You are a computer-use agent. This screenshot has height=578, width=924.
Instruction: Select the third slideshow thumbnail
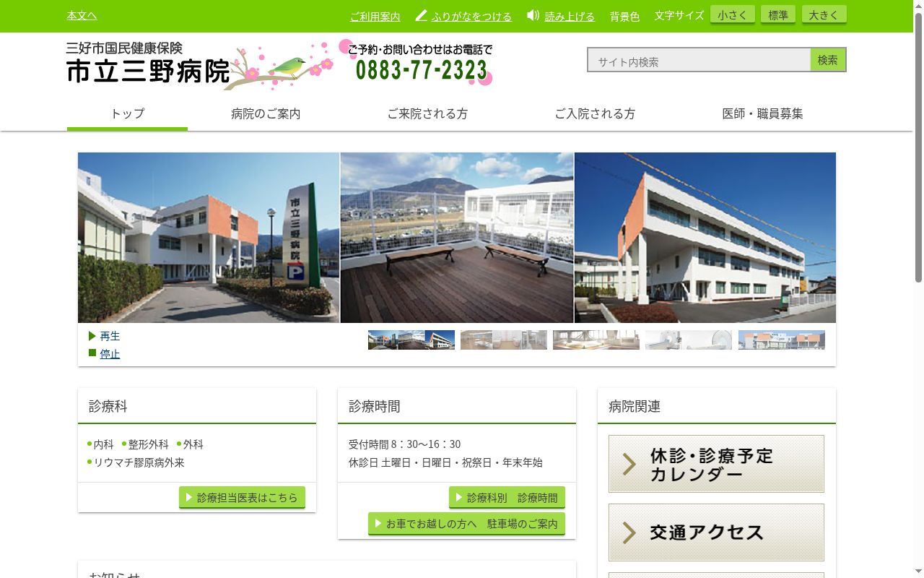click(x=596, y=340)
